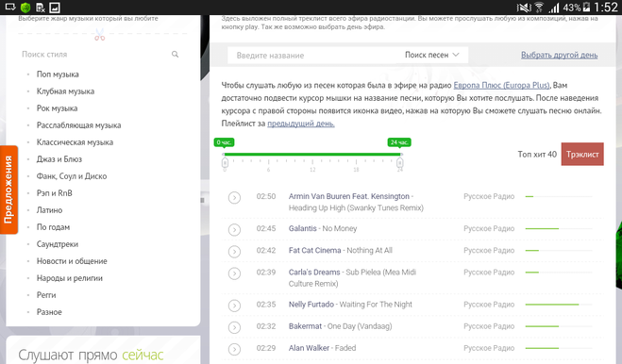
Task: Select Рок музыка genre
Action: point(58,108)
